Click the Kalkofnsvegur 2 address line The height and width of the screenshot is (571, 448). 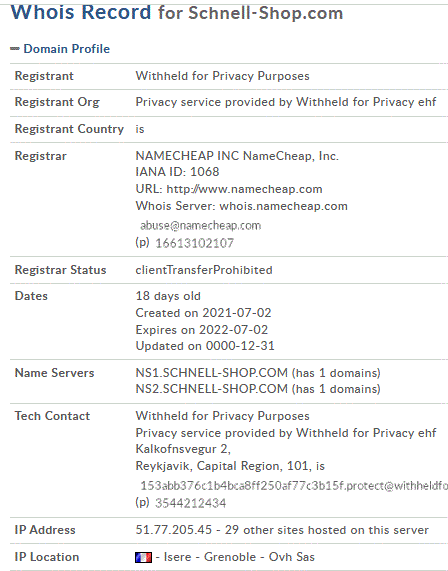click(183, 449)
